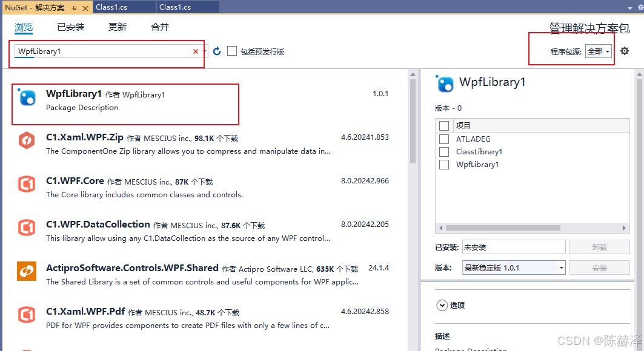Click the refresh search results icon
Screen dimensions: 644x351
(x=217, y=51)
